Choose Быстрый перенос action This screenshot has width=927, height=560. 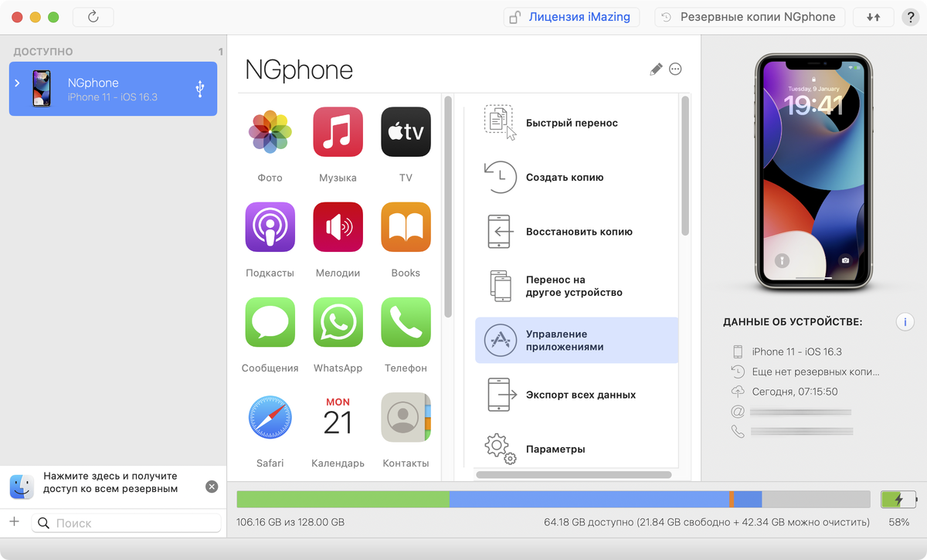pyautogui.click(x=576, y=123)
